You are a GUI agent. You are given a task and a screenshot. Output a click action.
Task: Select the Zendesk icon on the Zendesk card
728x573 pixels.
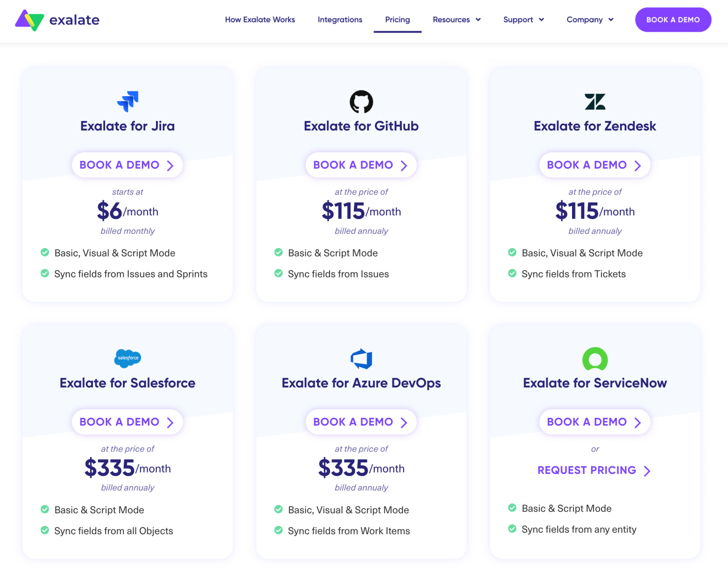(x=595, y=102)
